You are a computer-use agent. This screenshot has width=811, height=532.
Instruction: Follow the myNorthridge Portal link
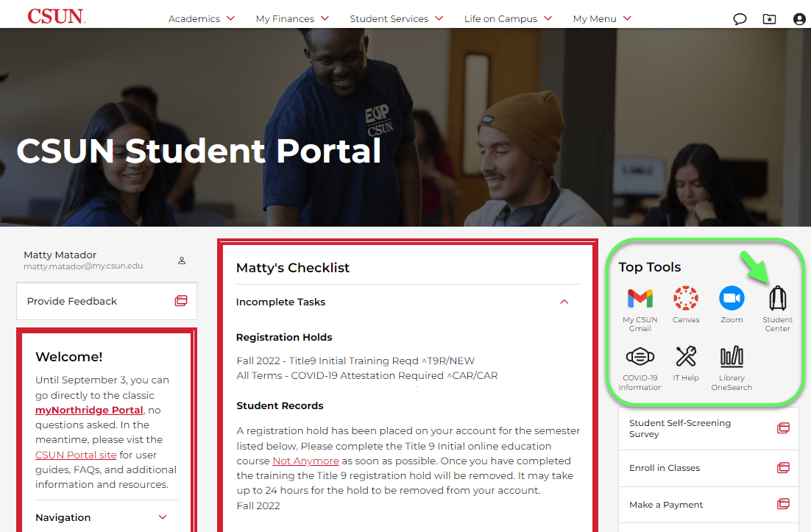coord(89,410)
